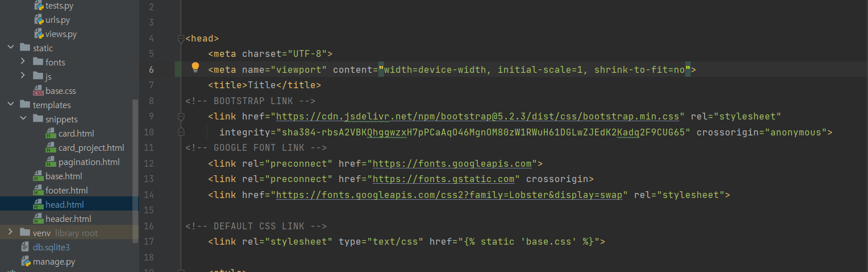Open the Lobster Google Fonts URL

coord(451,195)
